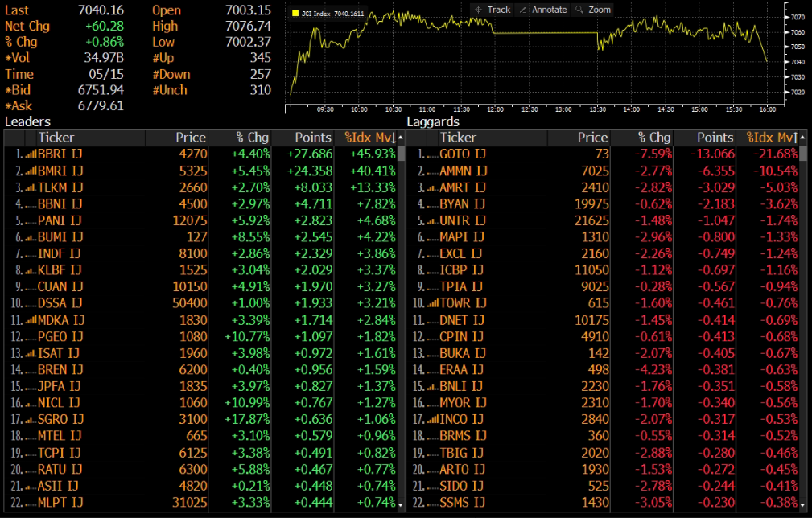Click the Leaders table % Chg header
The height and width of the screenshot is (518, 812).
pyautogui.click(x=252, y=138)
